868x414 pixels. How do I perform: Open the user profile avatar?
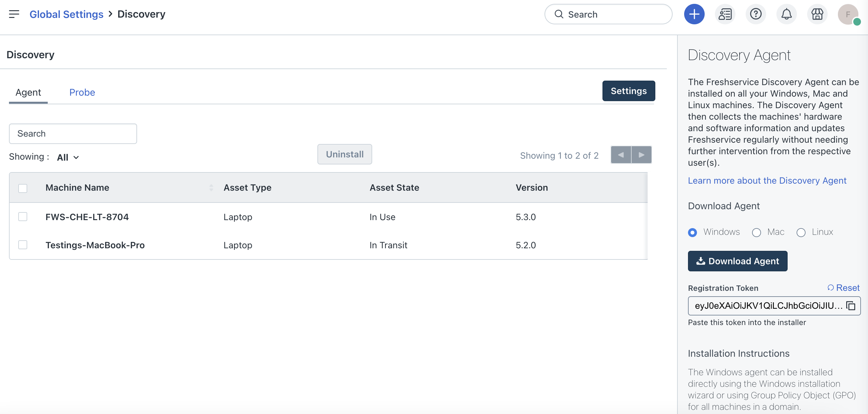point(848,14)
